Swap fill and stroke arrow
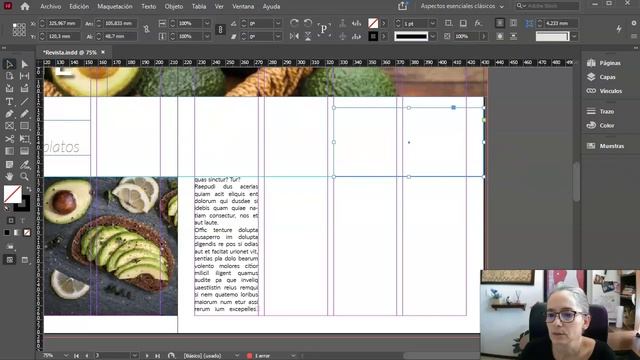The height and width of the screenshot is (360, 640). coord(28,189)
